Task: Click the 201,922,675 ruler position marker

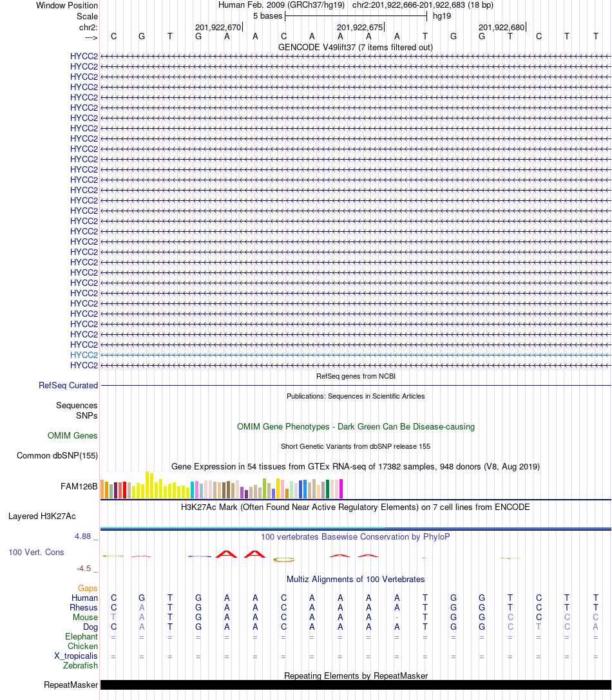Action: tap(360, 27)
